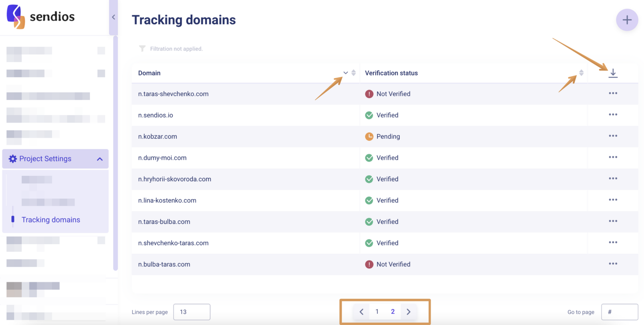Click the Project Settings gear icon
The image size is (644, 325).
coord(13,159)
